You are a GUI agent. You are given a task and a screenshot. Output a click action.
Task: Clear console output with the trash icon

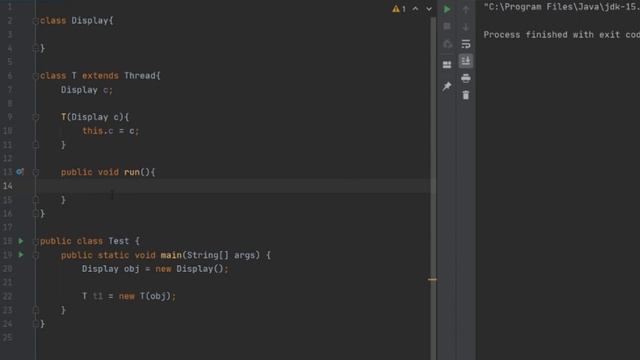pos(466,95)
